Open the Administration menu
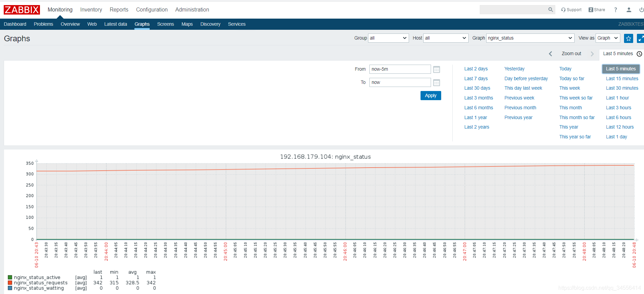 (192, 10)
